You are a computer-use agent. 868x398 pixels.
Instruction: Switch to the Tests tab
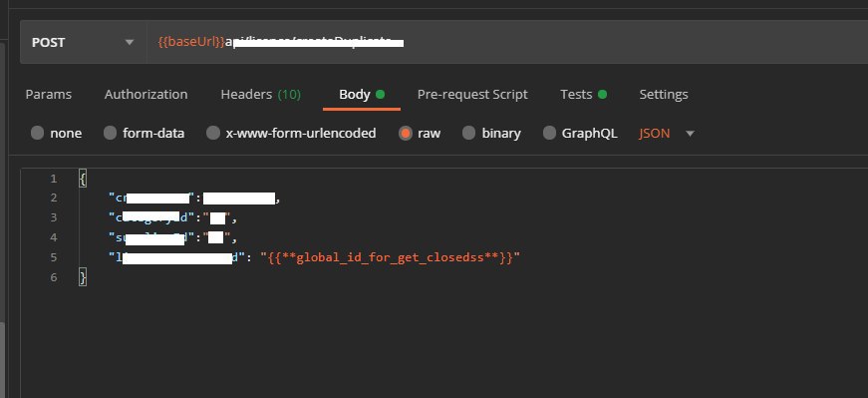tap(583, 94)
